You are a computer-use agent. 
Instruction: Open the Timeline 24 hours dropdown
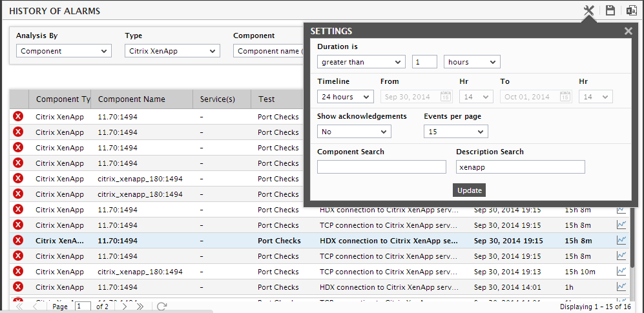346,97
